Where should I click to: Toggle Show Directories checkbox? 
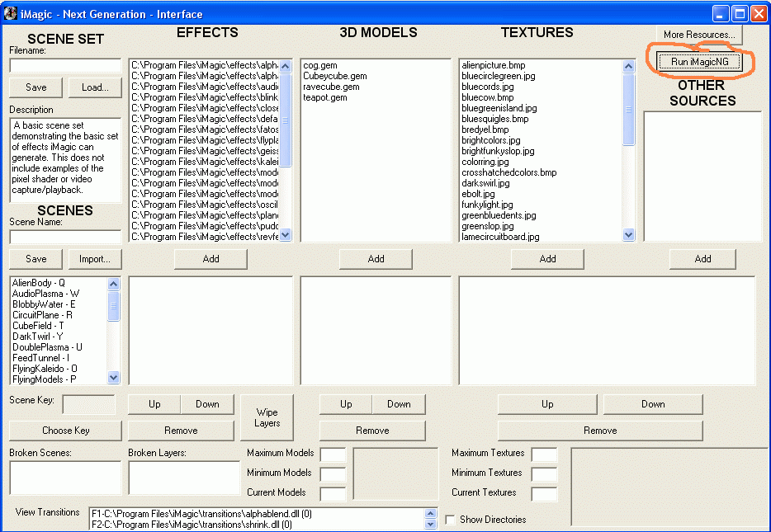point(450,520)
